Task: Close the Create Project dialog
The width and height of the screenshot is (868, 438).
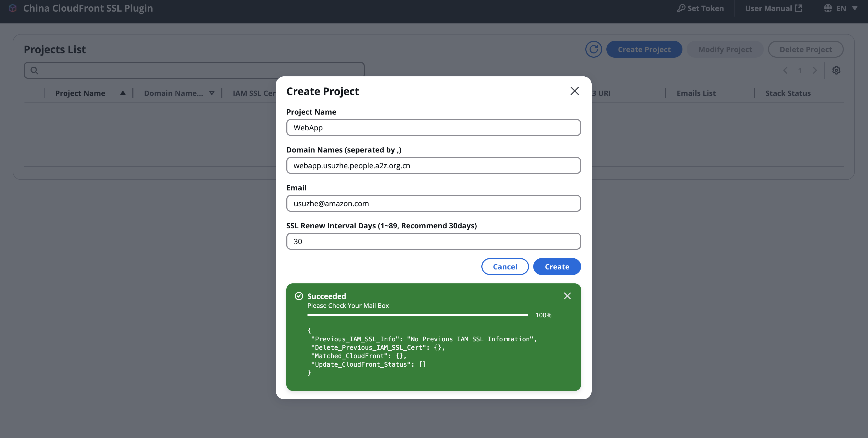Action: pyautogui.click(x=575, y=91)
